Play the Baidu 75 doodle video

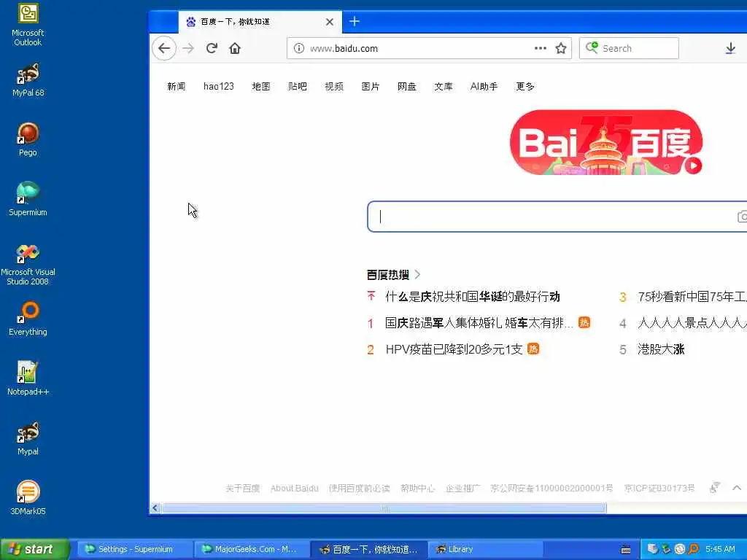click(693, 166)
